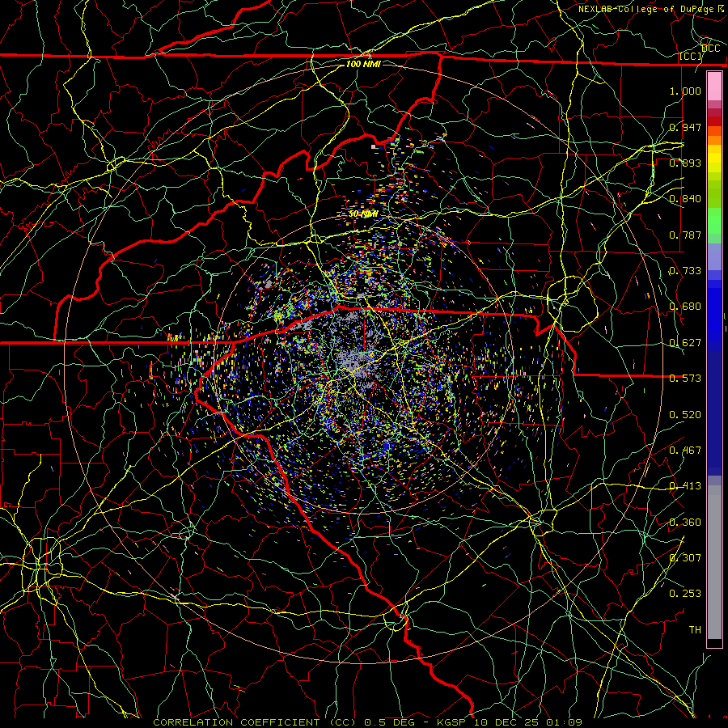728x728 pixels.
Task: Click the 0.733 scale value
Action: pos(685,271)
